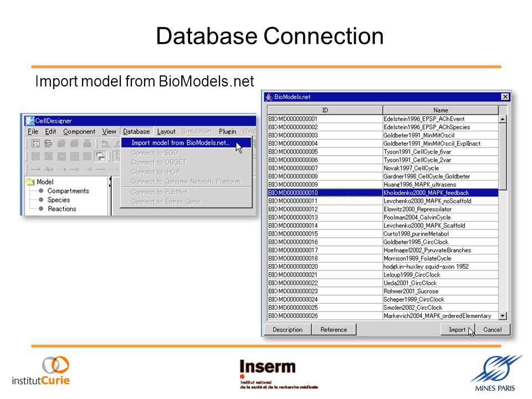The height and width of the screenshot is (399, 532).
Task: Click the Model folder icon in tree
Action: [30, 182]
